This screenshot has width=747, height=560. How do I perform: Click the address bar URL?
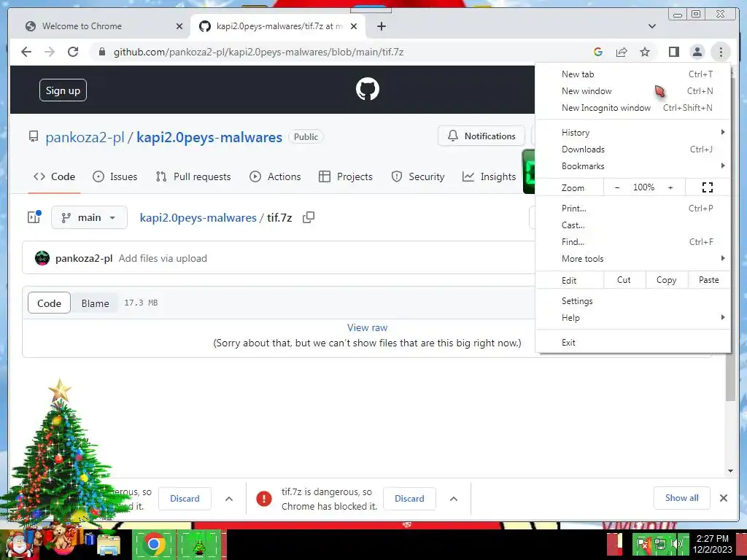point(259,52)
